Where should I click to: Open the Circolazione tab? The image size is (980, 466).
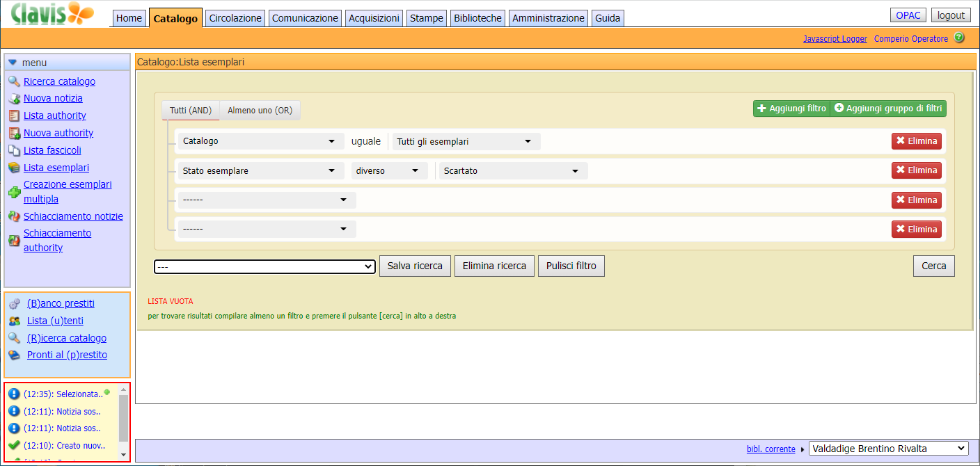(x=235, y=19)
